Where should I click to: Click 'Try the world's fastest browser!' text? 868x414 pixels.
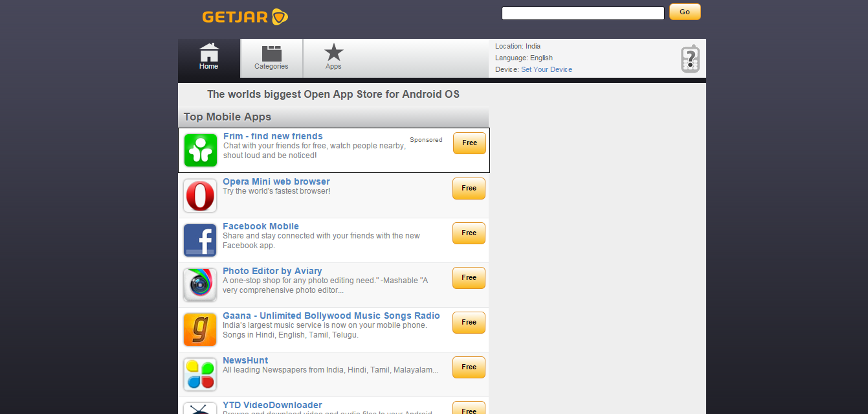pos(276,191)
